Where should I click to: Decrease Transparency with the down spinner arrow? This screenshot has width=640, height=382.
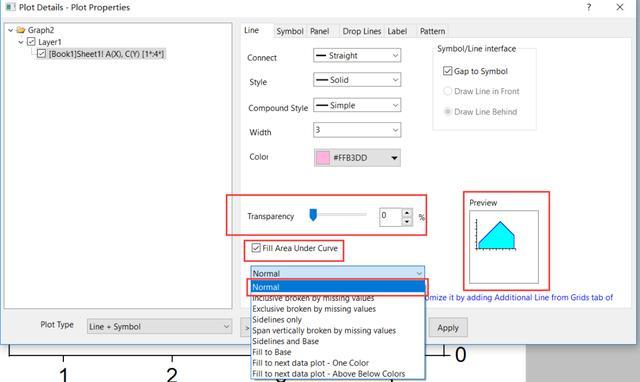coord(407,221)
